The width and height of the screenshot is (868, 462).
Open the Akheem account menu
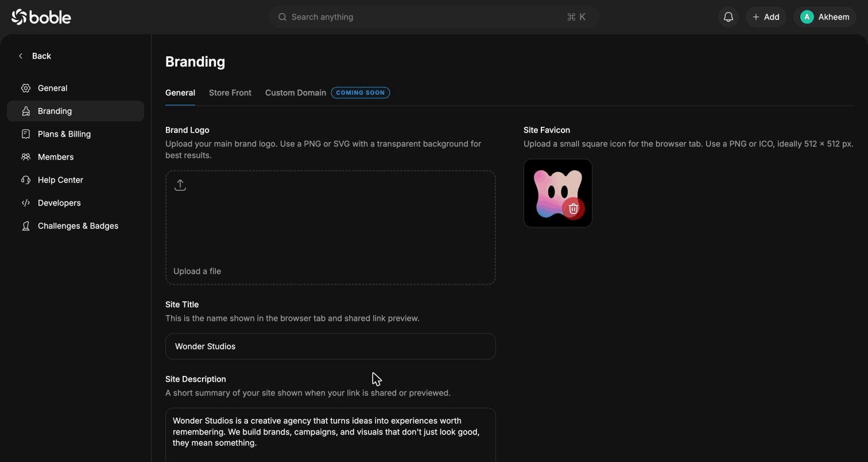[x=825, y=17]
